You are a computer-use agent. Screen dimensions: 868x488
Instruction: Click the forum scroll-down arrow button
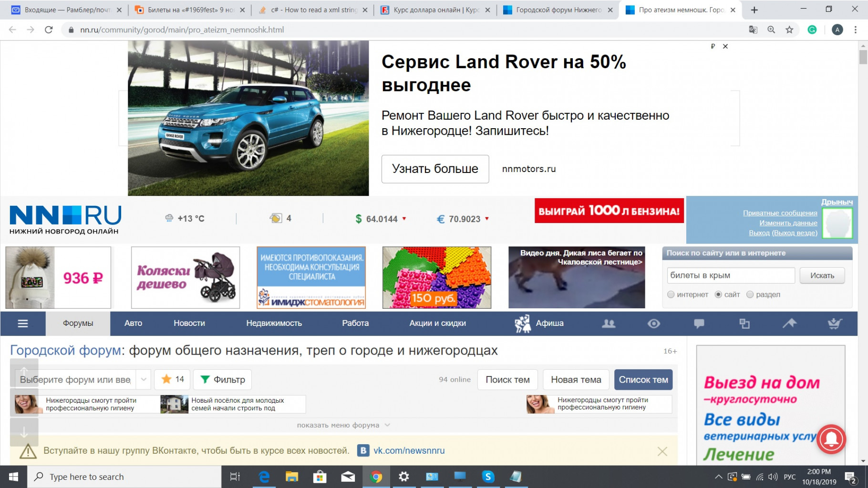pyautogui.click(x=24, y=432)
